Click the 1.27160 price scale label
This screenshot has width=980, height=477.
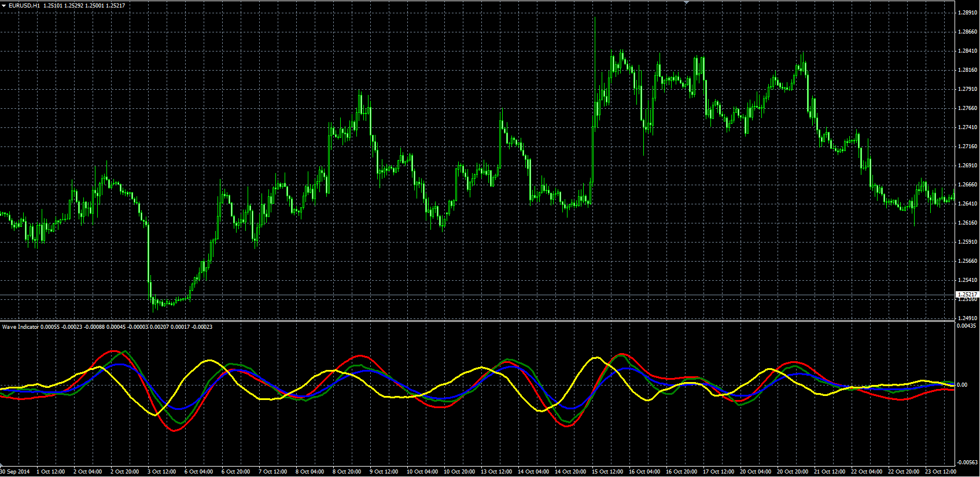pyautogui.click(x=967, y=146)
